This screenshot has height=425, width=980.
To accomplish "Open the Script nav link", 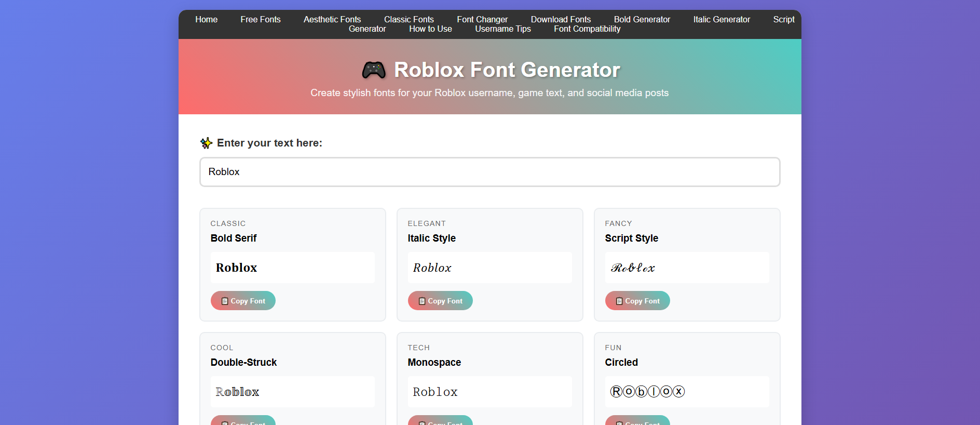I will tap(784, 19).
